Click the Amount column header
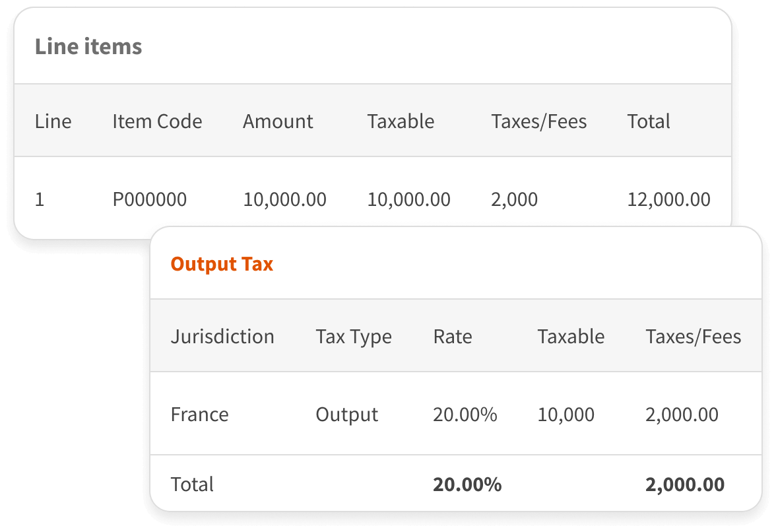 278,121
